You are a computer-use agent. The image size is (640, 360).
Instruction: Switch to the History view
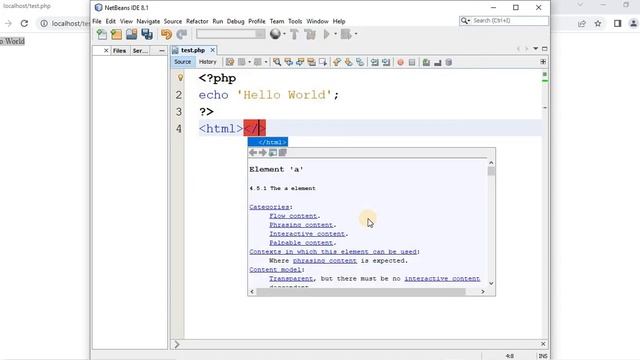[x=207, y=62]
